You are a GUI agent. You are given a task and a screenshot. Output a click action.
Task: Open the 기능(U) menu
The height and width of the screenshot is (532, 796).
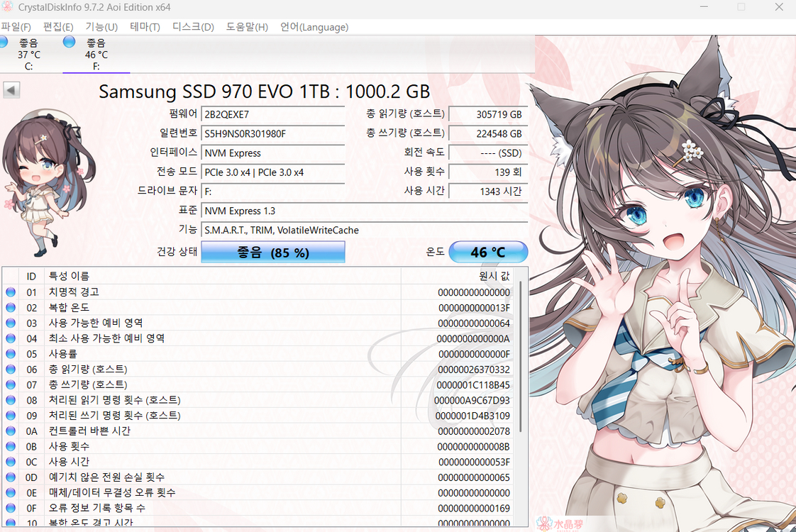[99, 27]
